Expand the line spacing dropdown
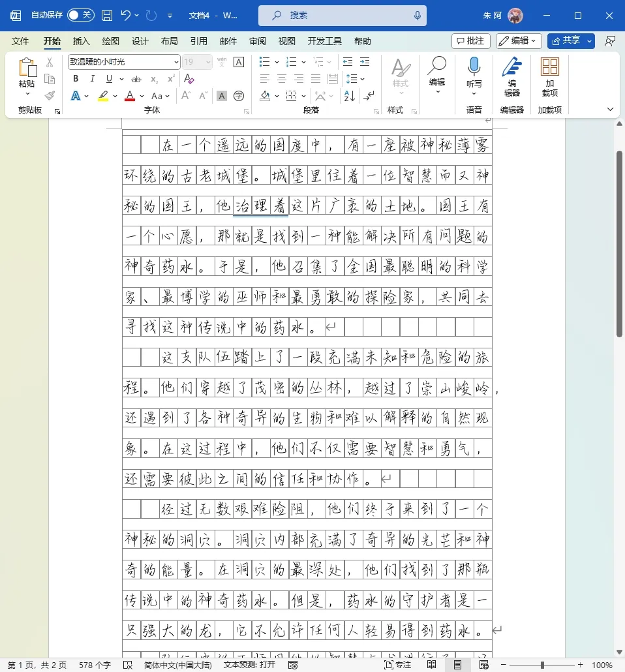 (x=363, y=79)
